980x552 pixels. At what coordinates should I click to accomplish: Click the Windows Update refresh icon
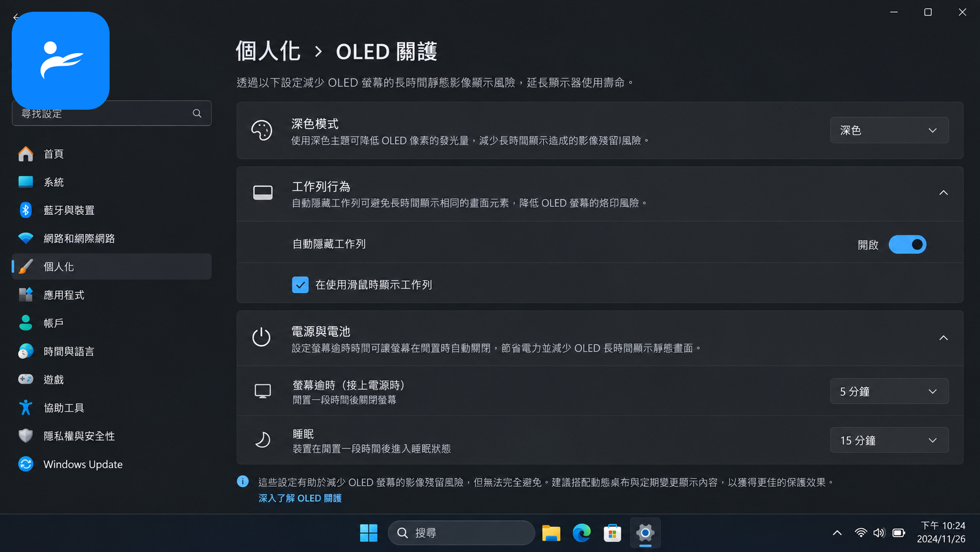[26, 464]
